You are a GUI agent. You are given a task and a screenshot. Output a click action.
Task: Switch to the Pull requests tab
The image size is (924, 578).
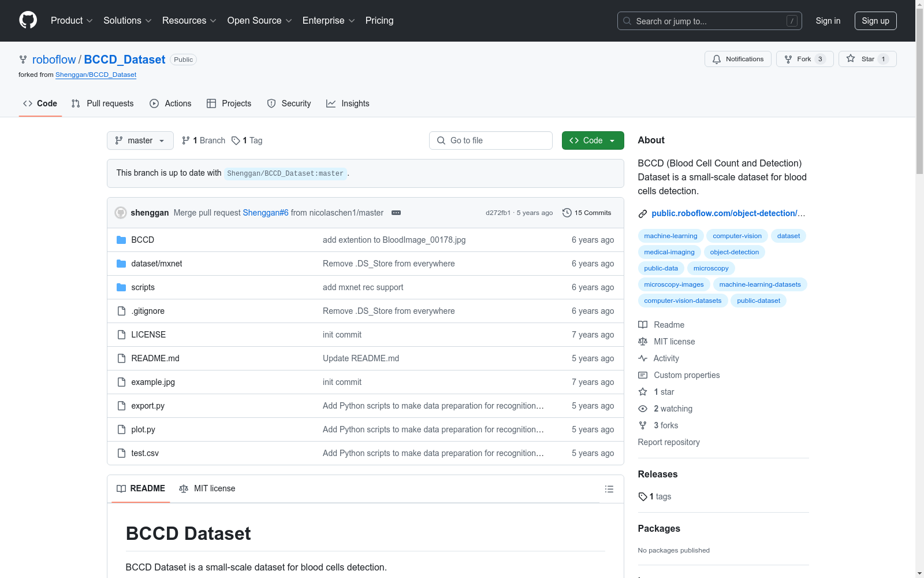[102, 103]
